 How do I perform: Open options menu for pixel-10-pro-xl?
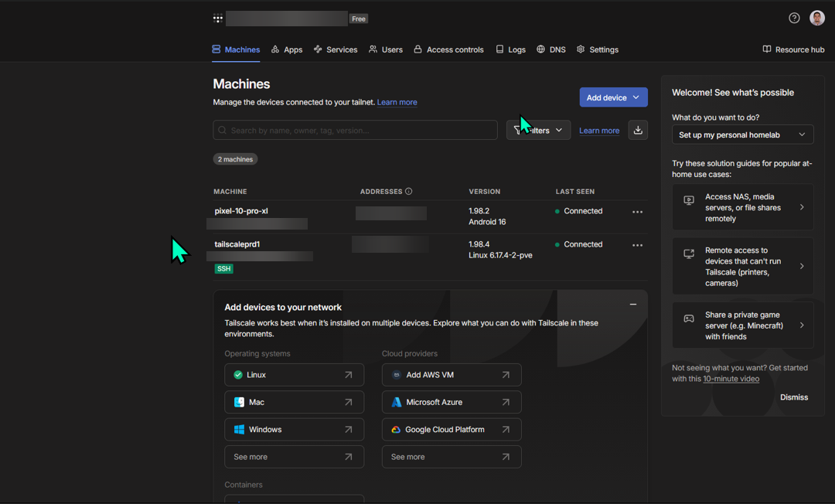click(x=637, y=212)
